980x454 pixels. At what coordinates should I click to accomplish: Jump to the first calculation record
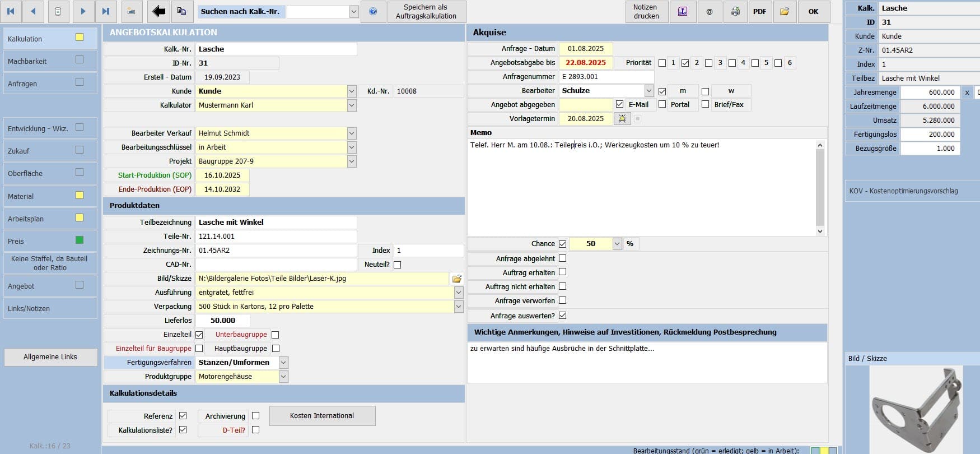point(11,11)
